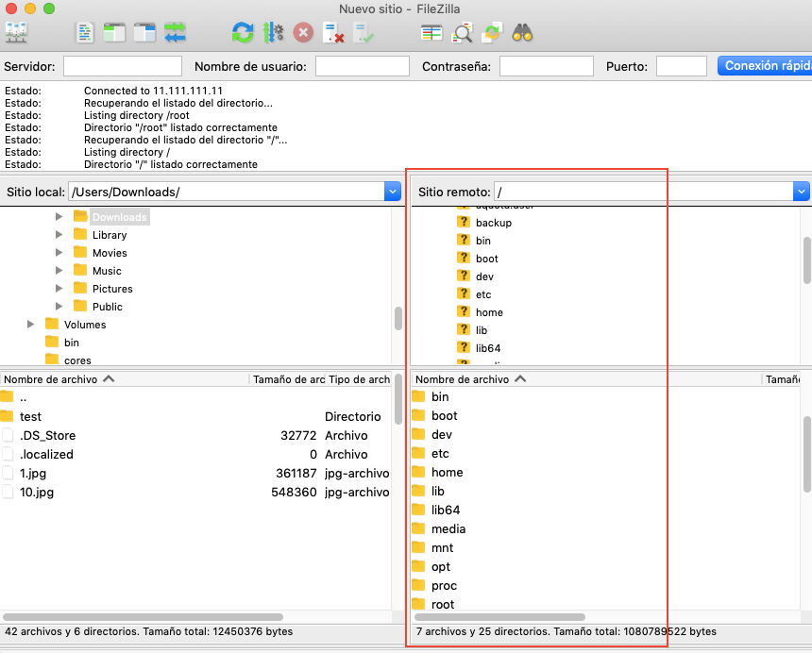Open the Site Manager icon
Image resolution: width=812 pixels, height=653 pixels.
16,33
